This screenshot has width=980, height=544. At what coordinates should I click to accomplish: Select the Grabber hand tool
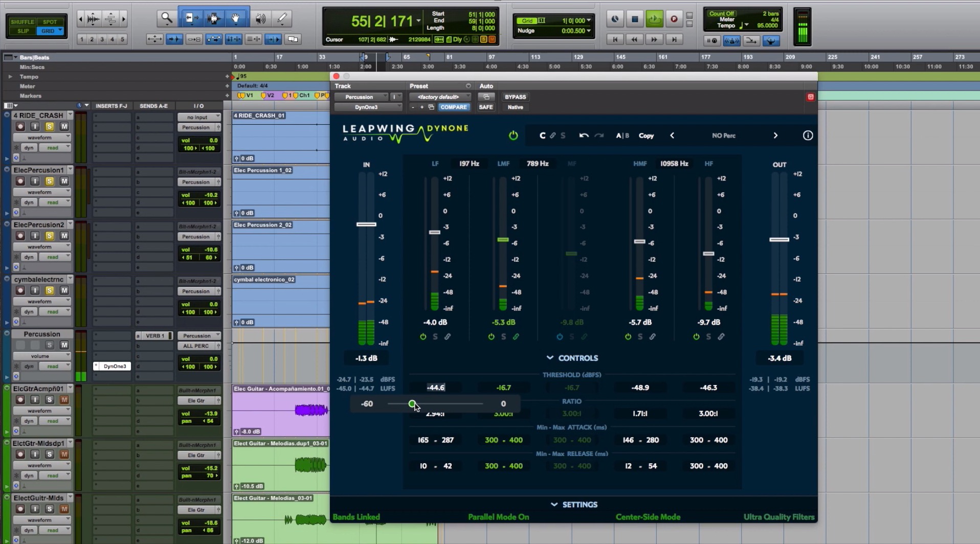coord(236,18)
